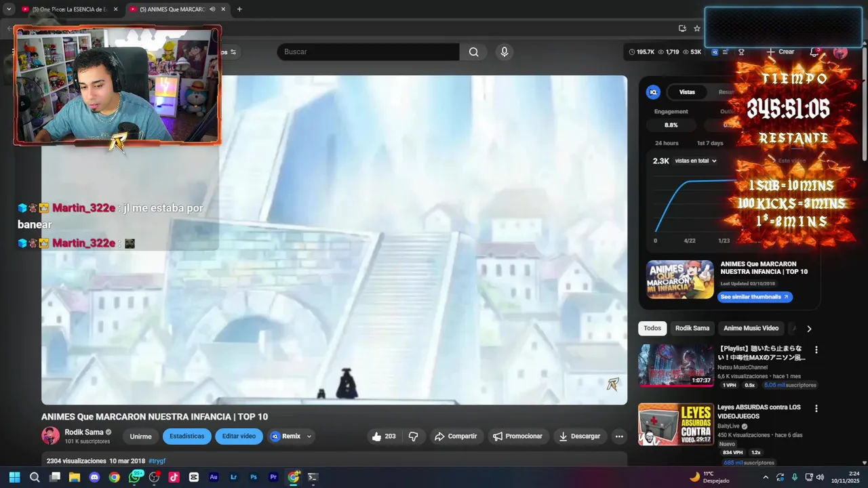Open options menu for Leyes ABSURDAS video

tap(816, 409)
